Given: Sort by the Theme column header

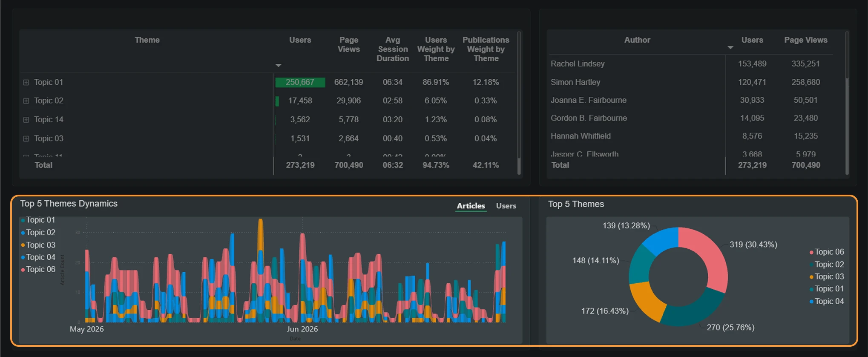Looking at the screenshot, I should [x=147, y=40].
